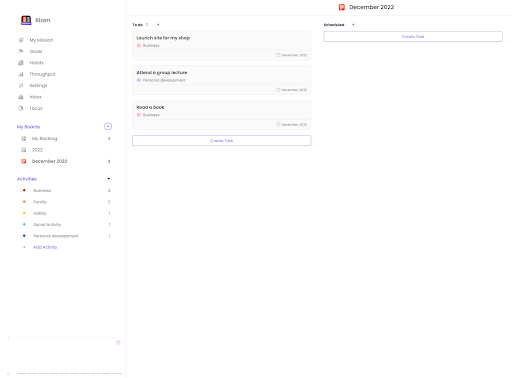This screenshot has width=512, height=378.
Task: Click December date on Launch site card
Action: (x=294, y=55)
